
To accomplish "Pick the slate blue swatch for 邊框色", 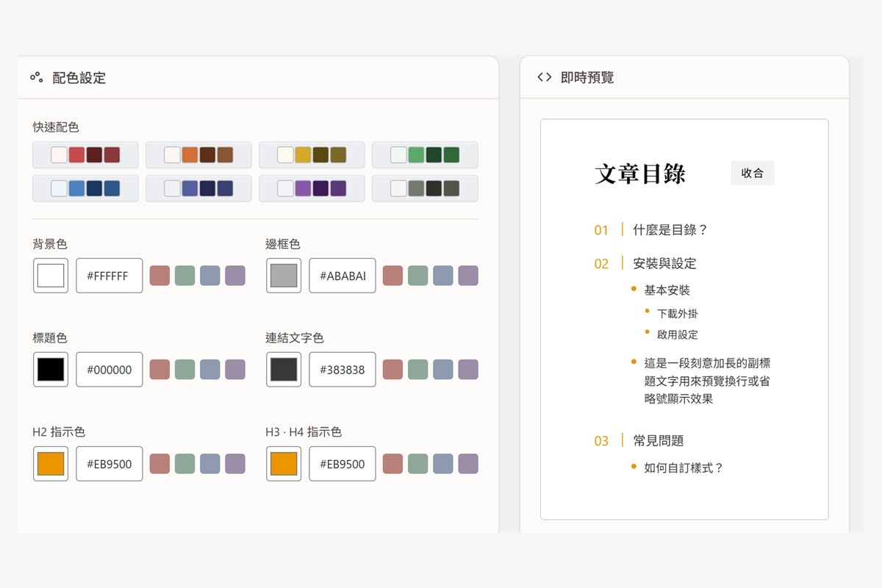I will click(x=442, y=276).
